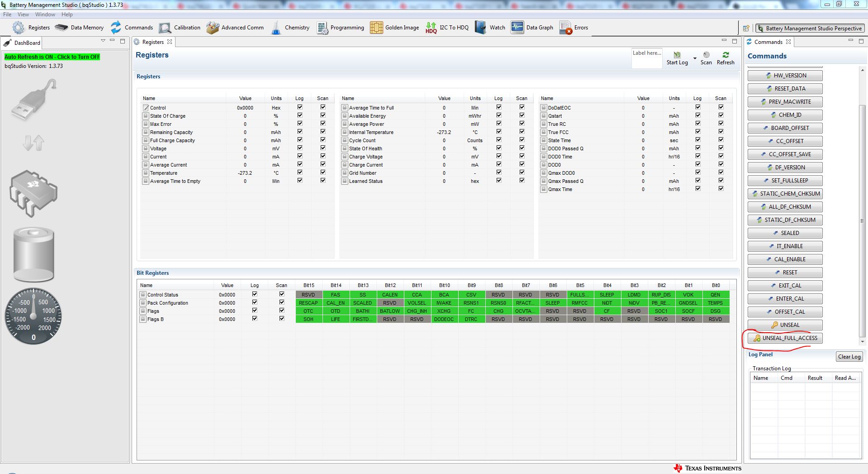Maximize the Registers panel

coord(735,41)
